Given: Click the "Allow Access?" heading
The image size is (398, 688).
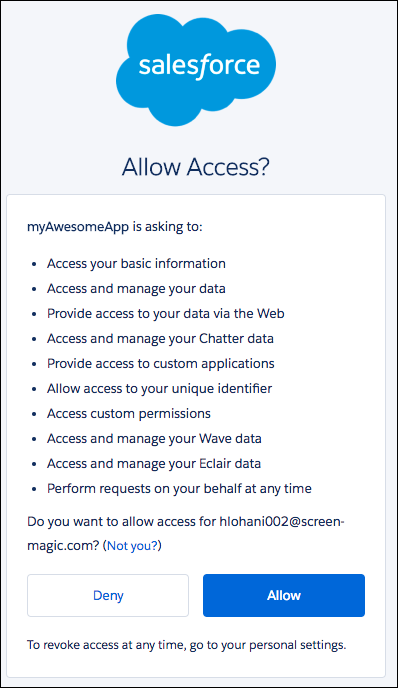Looking at the screenshot, I should click(x=196, y=167).
